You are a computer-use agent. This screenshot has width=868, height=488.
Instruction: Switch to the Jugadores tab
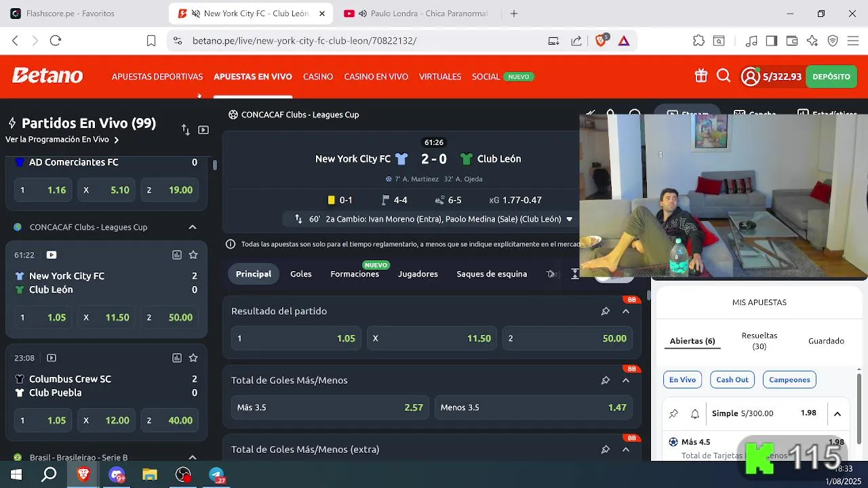pos(418,274)
